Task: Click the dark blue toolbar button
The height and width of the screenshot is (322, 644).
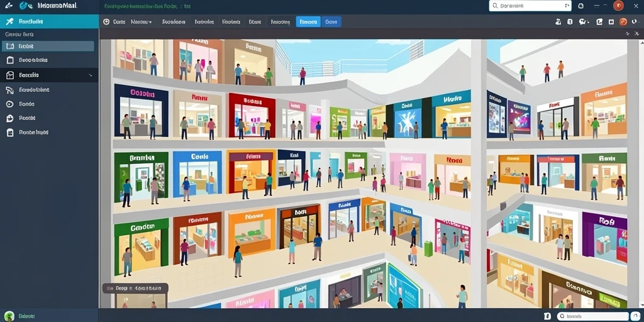Action: coord(331,22)
